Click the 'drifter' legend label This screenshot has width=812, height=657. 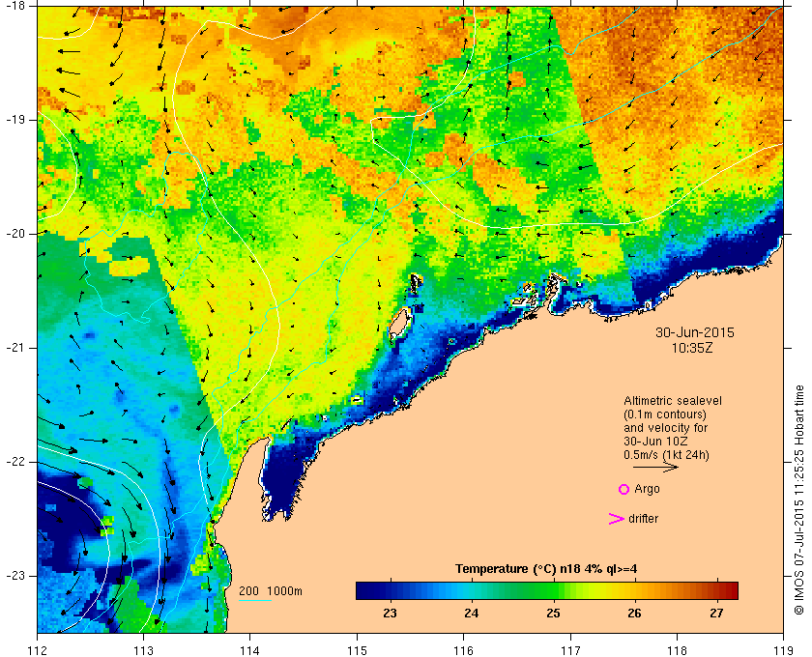(643, 519)
